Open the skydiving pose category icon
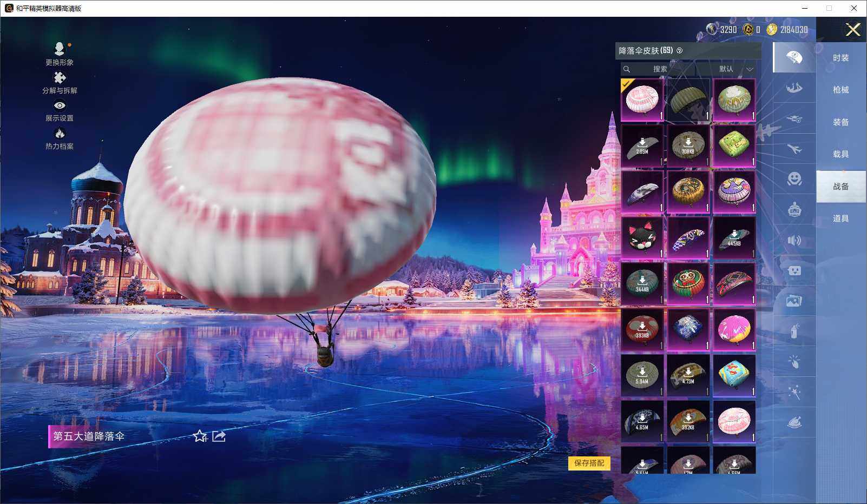 point(794,88)
